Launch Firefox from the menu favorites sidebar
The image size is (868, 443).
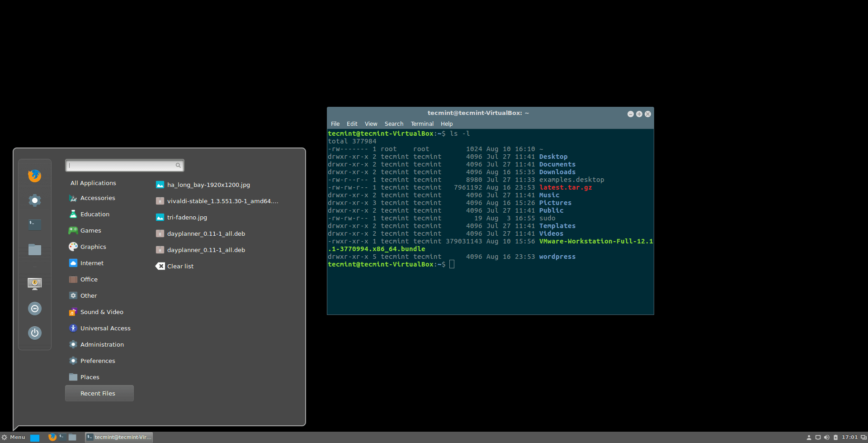[x=35, y=176]
